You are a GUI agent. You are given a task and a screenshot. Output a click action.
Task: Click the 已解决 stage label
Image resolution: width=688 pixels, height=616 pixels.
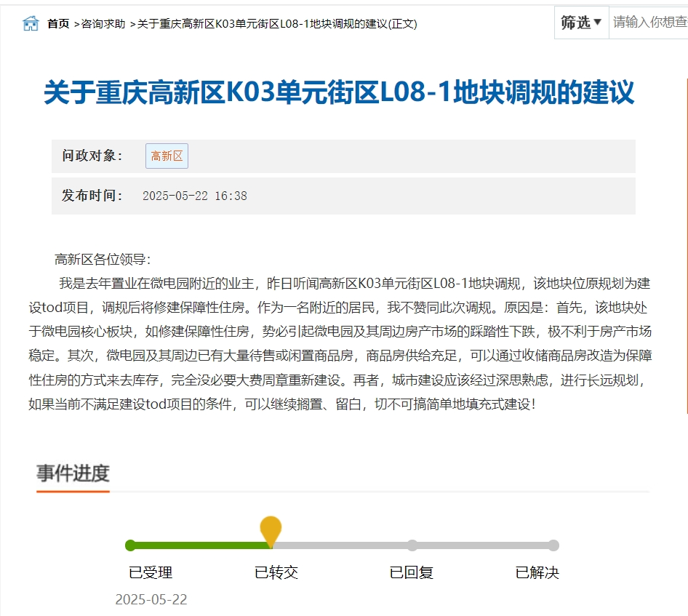point(537,572)
